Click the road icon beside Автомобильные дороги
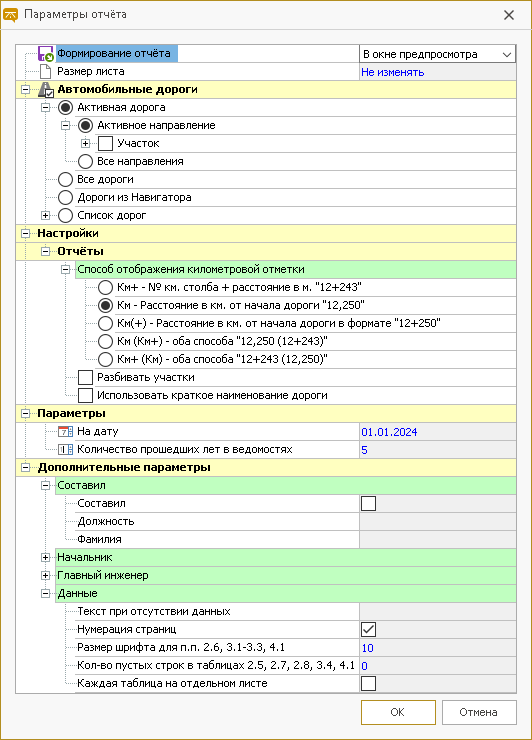 click(x=46, y=90)
